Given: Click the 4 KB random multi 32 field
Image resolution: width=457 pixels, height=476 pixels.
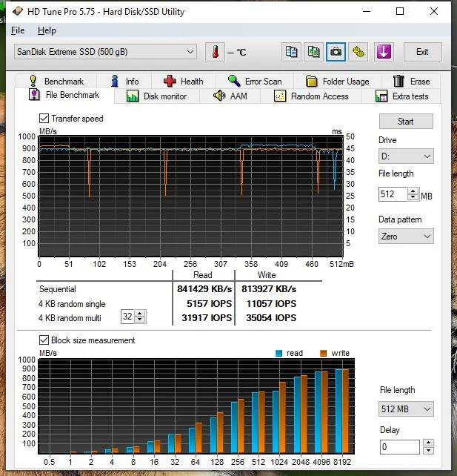Looking at the screenshot, I should [127, 317].
